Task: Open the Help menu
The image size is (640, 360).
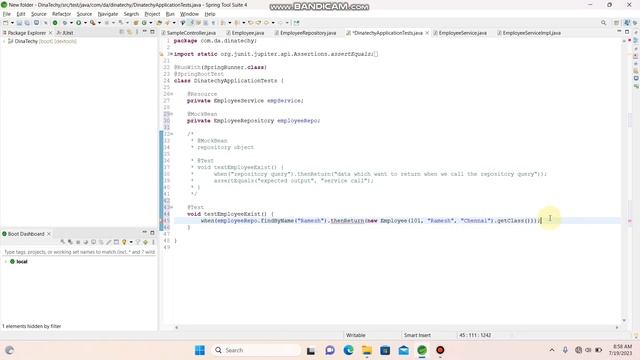Action: pyautogui.click(x=210, y=14)
